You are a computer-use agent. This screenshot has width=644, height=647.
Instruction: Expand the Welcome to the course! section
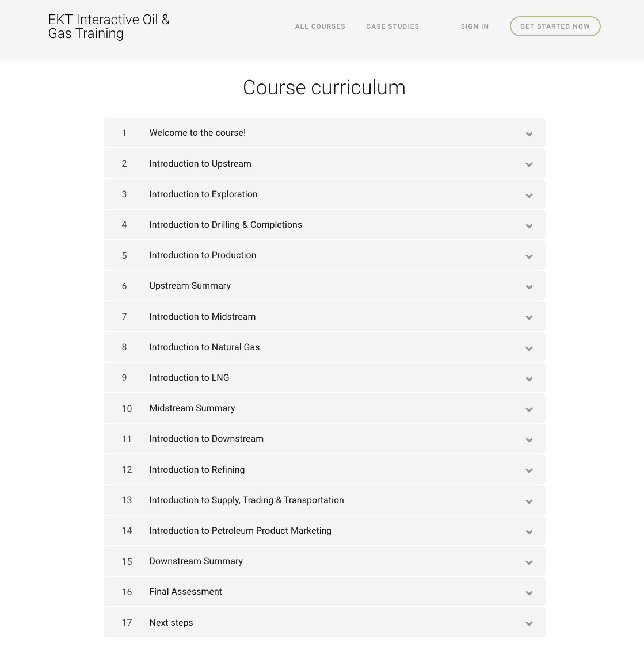tap(529, 134)
